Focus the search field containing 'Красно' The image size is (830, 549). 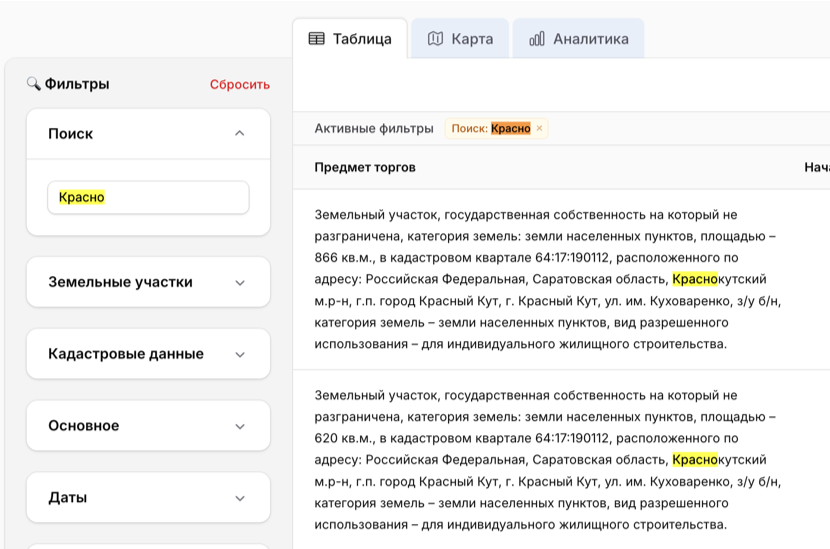pyautogui.click(x=148, y=198)
